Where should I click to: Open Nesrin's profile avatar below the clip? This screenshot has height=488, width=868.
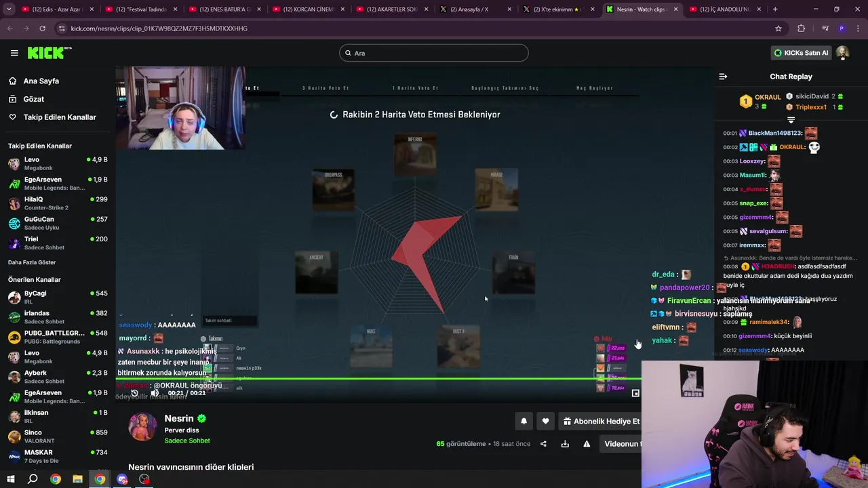click(x=142, y=427)
